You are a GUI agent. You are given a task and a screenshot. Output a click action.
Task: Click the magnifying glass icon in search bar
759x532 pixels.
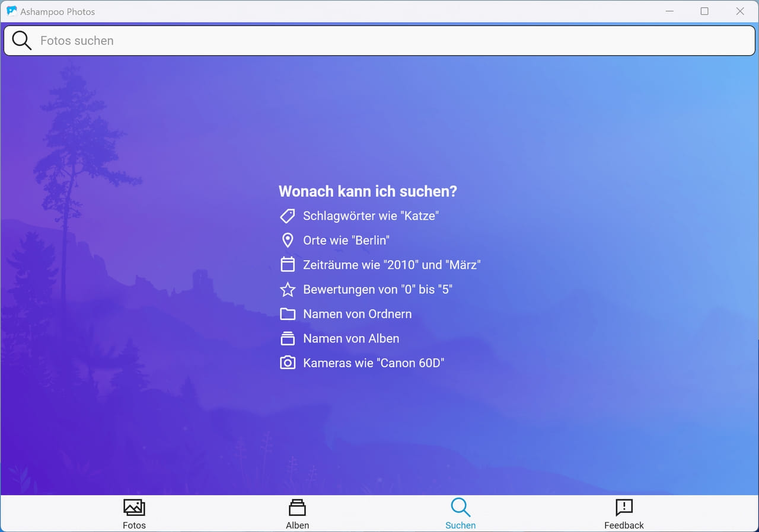click(21, 41)
